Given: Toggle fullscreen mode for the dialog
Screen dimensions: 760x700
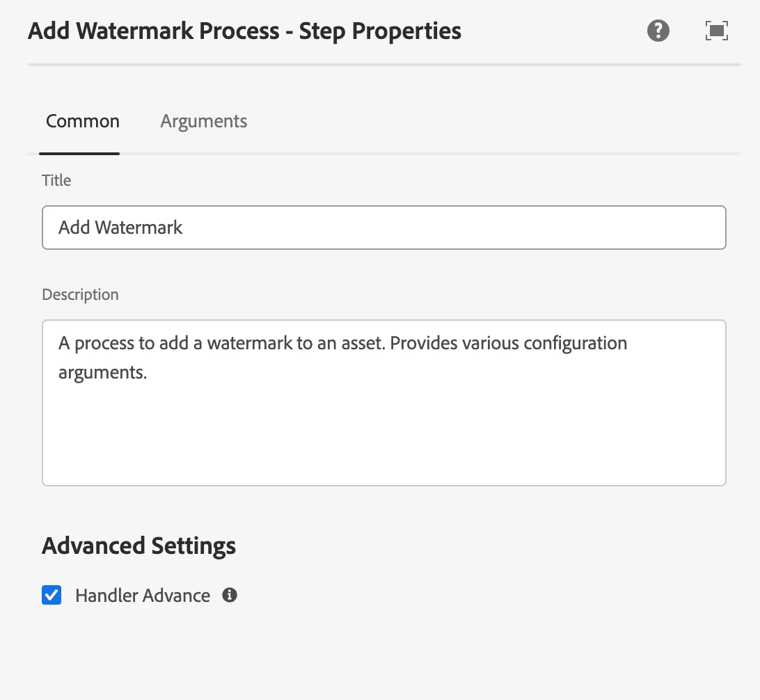Looking at the screenshot, I should pyautogui.click(x=716, y=31).
